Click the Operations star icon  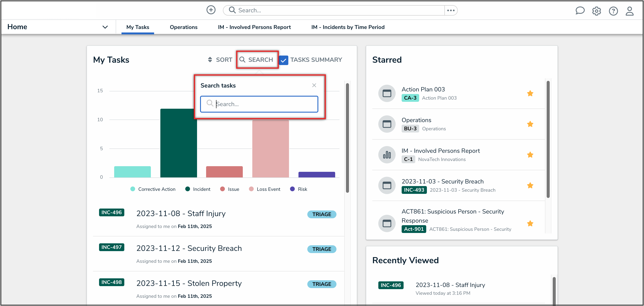pos(530,124)
